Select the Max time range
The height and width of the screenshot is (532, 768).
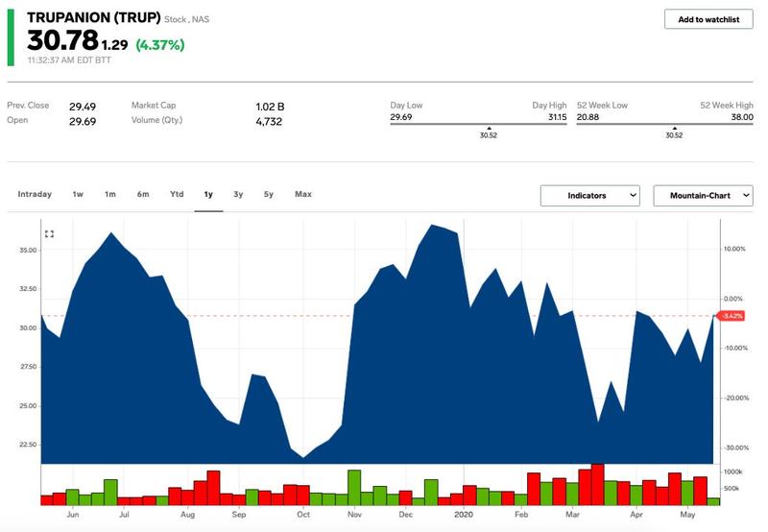point(303,194)
